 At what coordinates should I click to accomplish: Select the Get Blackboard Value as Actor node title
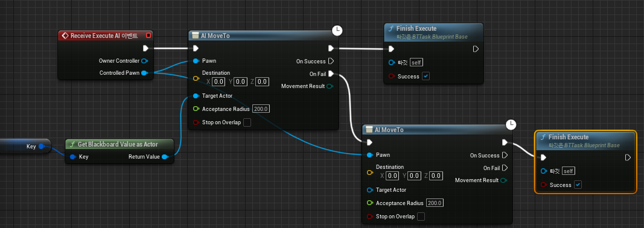(118, 144)
